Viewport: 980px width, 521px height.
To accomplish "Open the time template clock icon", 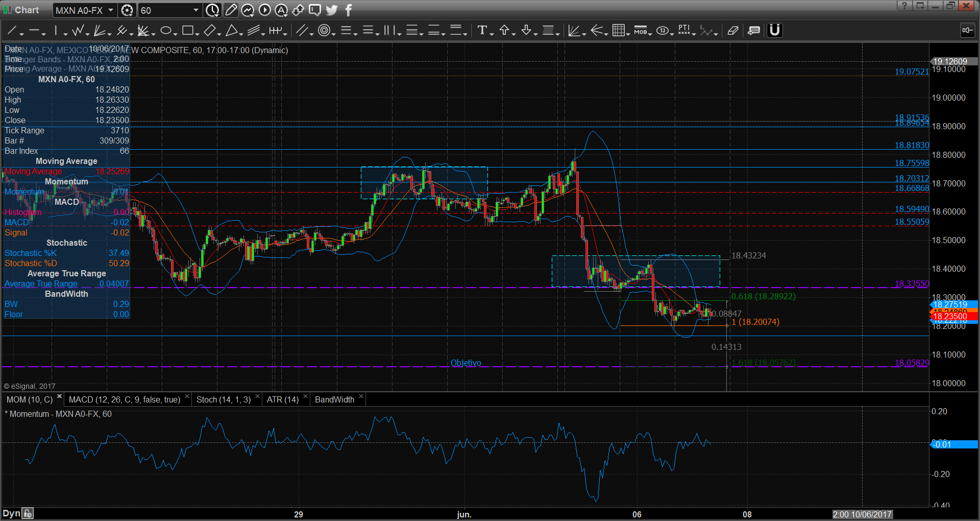I will (x=212, y=10).
